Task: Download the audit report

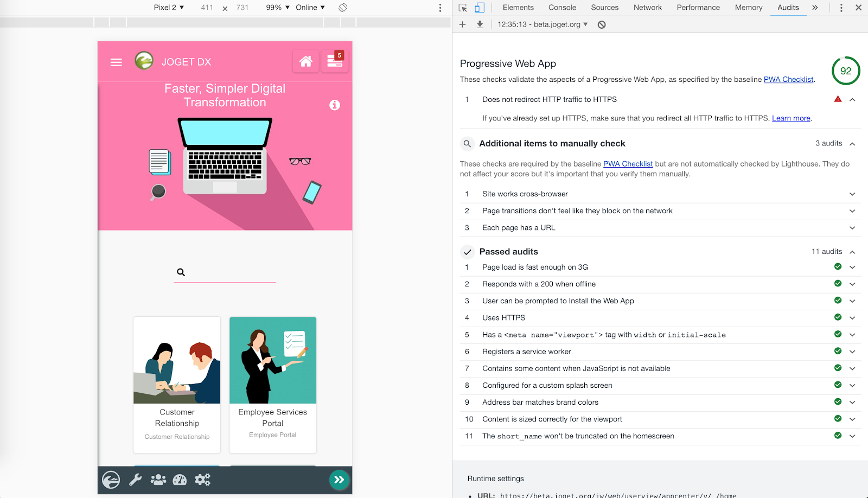Action: (x=480, y=24)
